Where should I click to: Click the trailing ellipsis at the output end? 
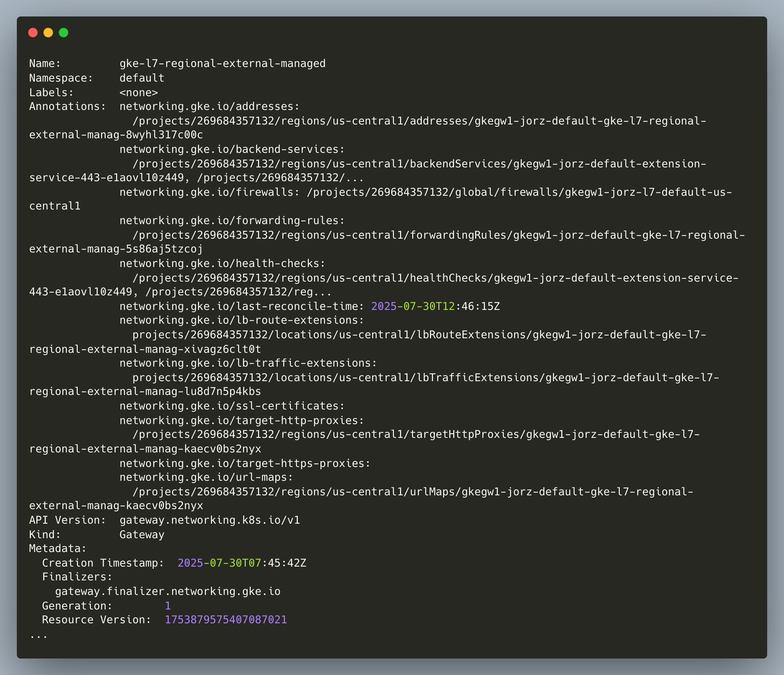coord(39,636)
